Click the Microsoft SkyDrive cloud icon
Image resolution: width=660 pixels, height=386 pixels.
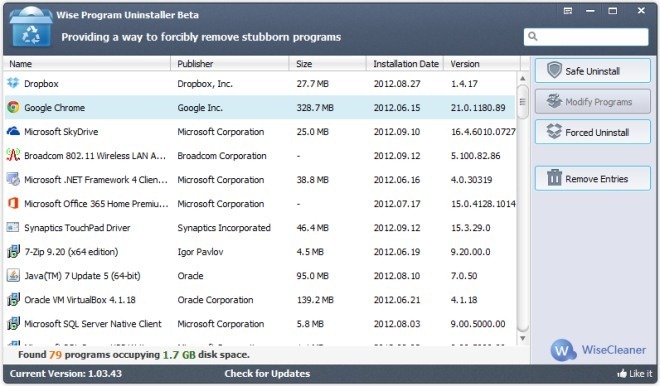pos(13,131)
